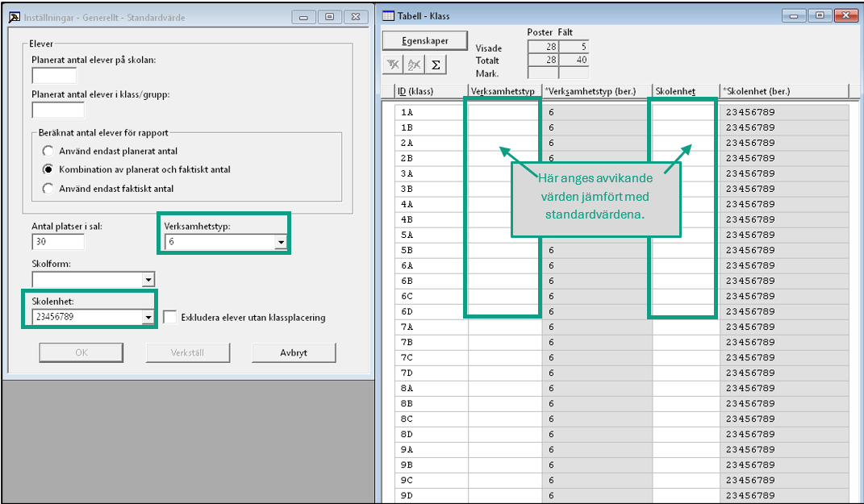This screenshot has width=864, height=504.
Task: Click the filter icon in Tabell toolbar
Action: pyautogui.click(x=393, y=65)
